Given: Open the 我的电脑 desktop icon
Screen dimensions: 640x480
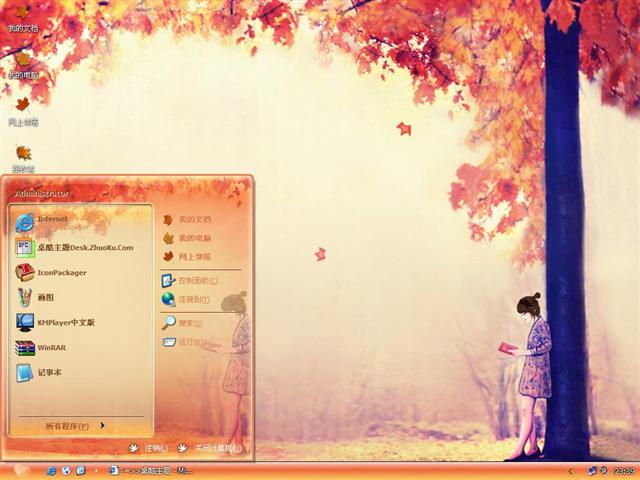Looking at the screenshot, I should tap(23, 65).
